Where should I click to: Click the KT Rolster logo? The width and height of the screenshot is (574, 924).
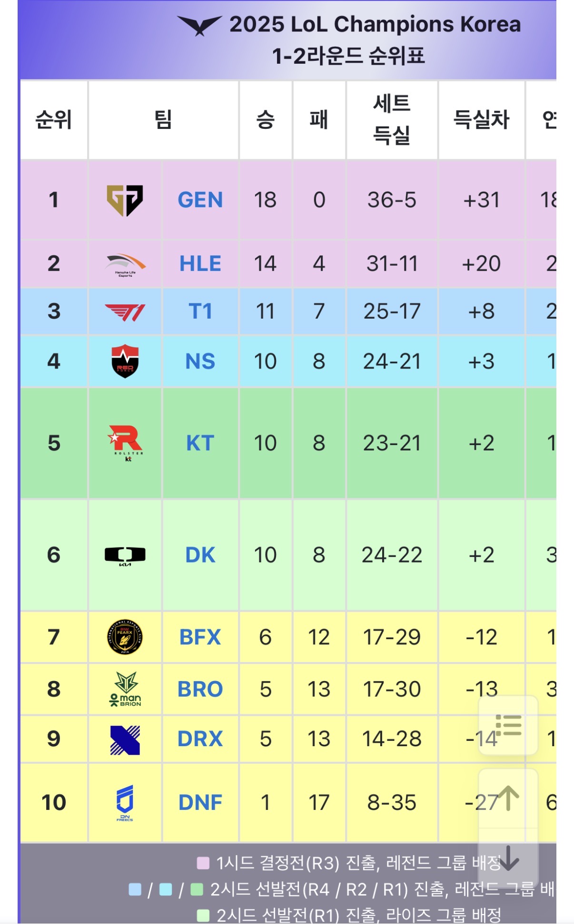pos(125,443)
